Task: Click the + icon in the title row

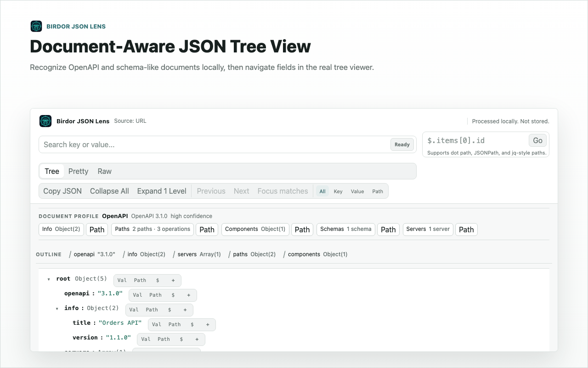Action: (208, 324)
